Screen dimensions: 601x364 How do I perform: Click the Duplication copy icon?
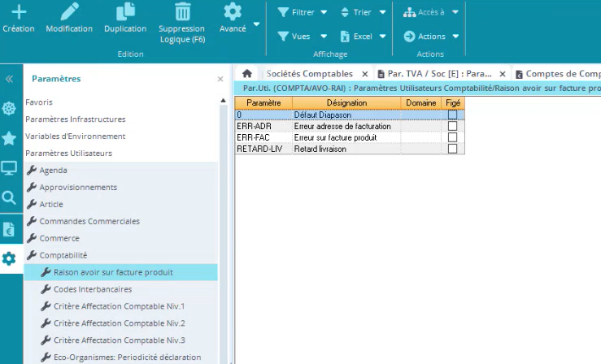coord(125,11)
